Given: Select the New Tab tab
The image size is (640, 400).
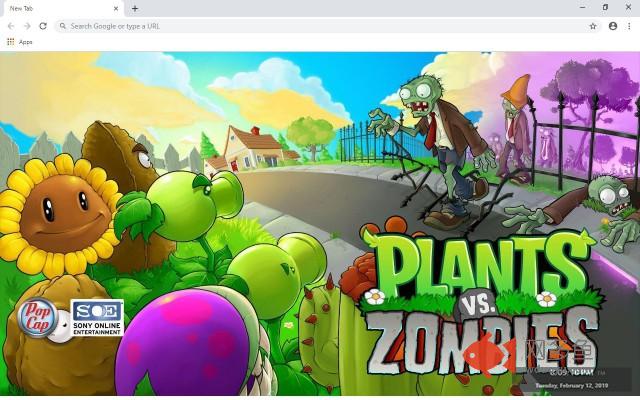Looking at the screenshot, I should 62,9.
